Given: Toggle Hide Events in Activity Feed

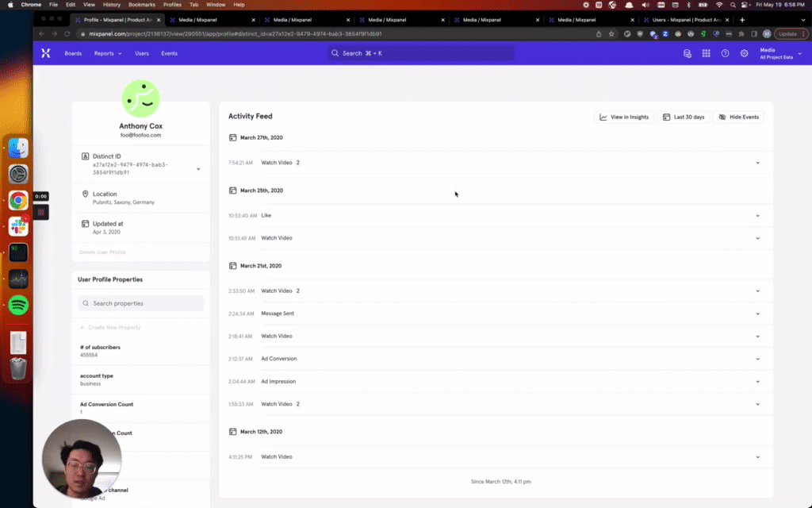Looking at the screenshot, I should (x=738, y=117).
